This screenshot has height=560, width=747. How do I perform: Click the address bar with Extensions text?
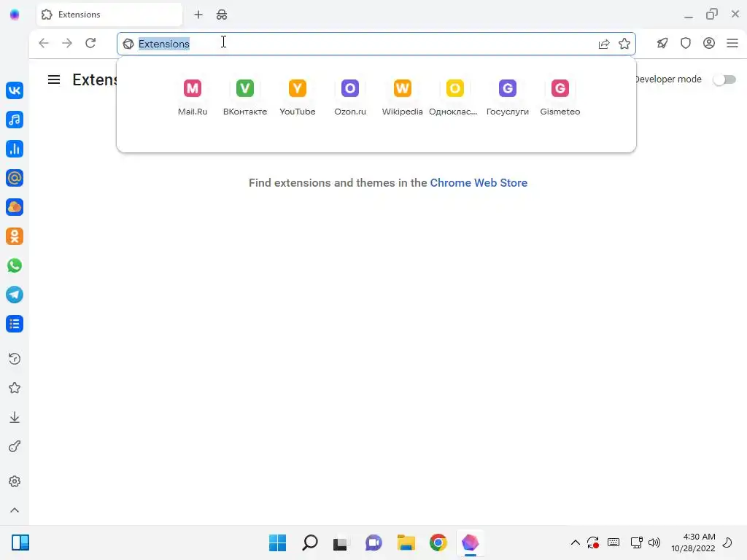pos(376,44)
